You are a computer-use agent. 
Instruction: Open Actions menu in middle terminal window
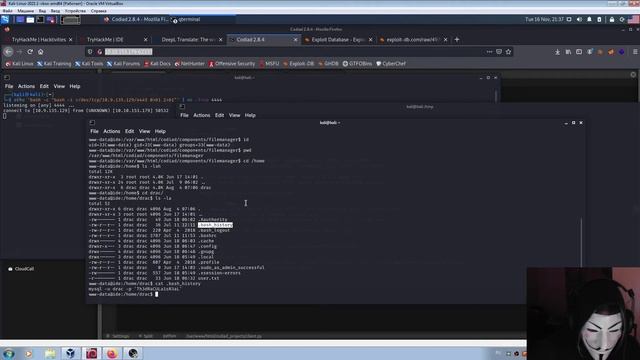[202, 115]
